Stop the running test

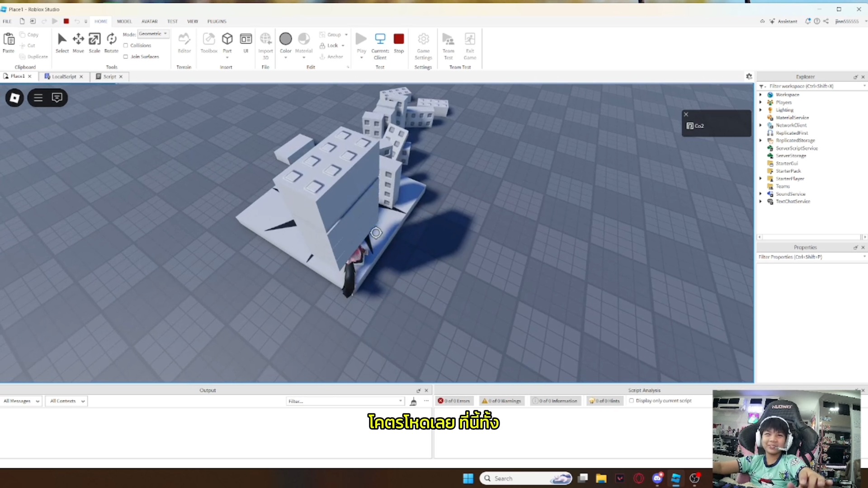click(399, 43)
